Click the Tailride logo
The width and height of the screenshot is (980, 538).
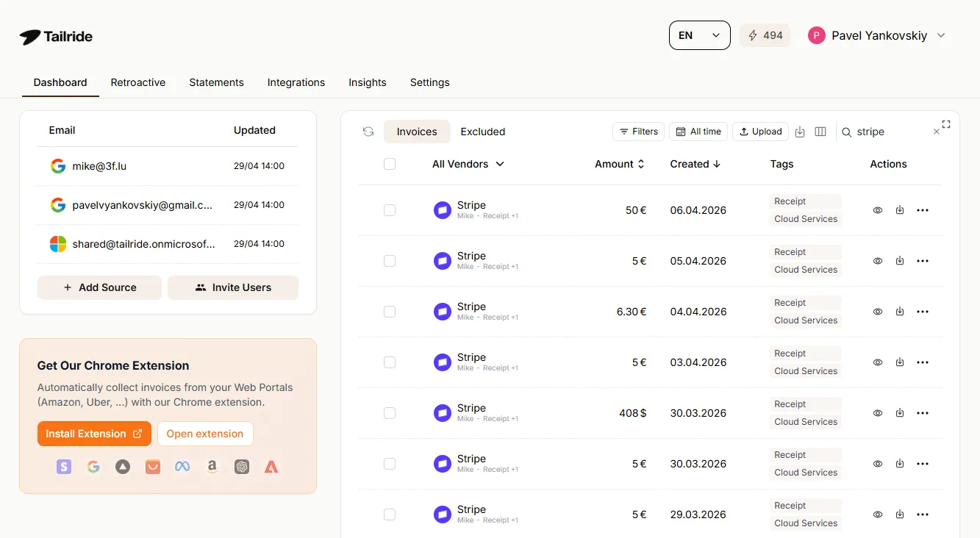tap(56, 37)
